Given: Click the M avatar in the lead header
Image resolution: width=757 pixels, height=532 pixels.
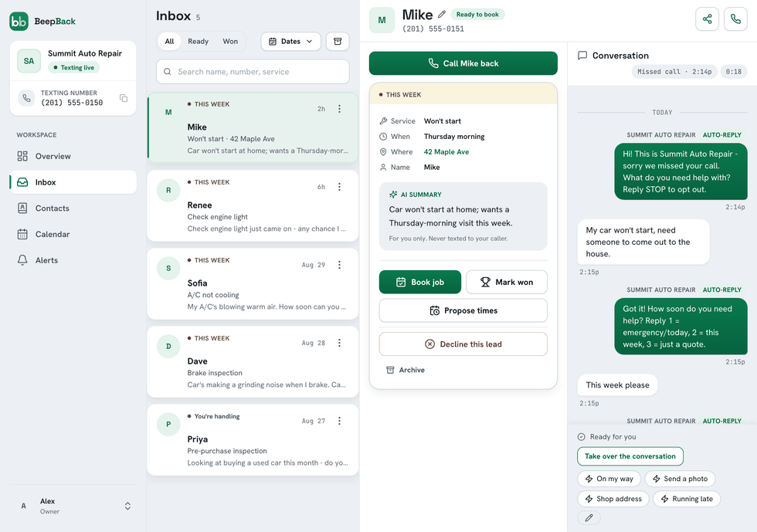Looking at the screenshot, I should point(382,20).
